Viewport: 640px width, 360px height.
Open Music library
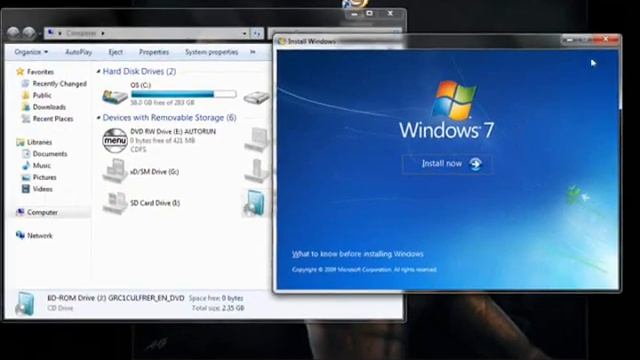pos(42,166)
